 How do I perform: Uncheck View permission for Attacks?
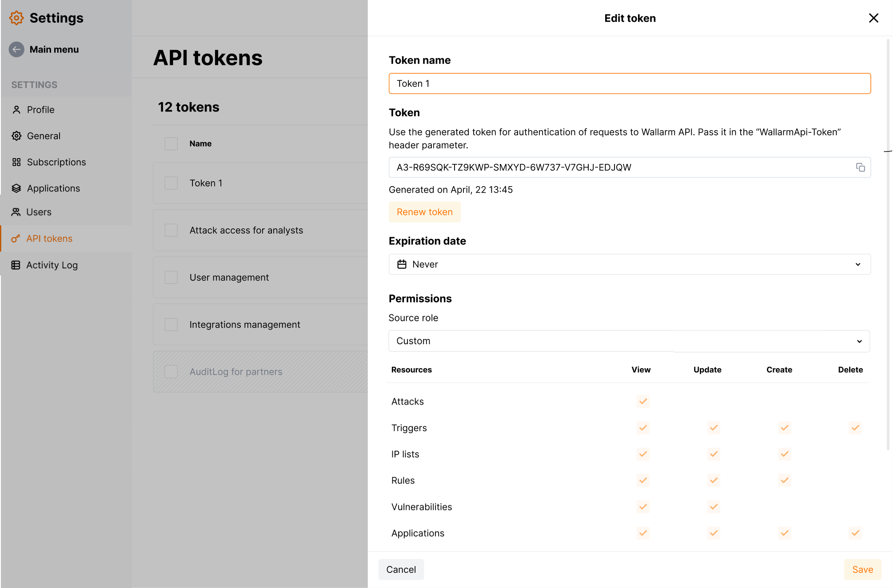[643, 401]
